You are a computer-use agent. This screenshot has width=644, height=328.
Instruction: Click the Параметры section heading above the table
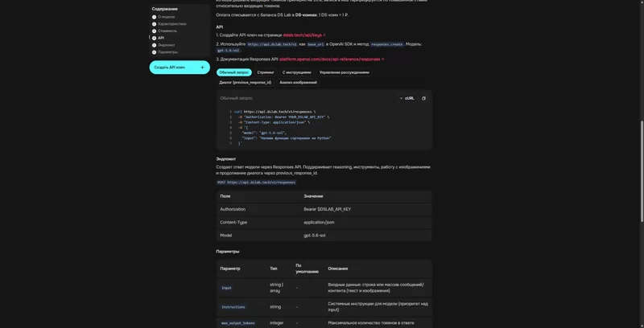pyautogui.click(x=228, y=252)
